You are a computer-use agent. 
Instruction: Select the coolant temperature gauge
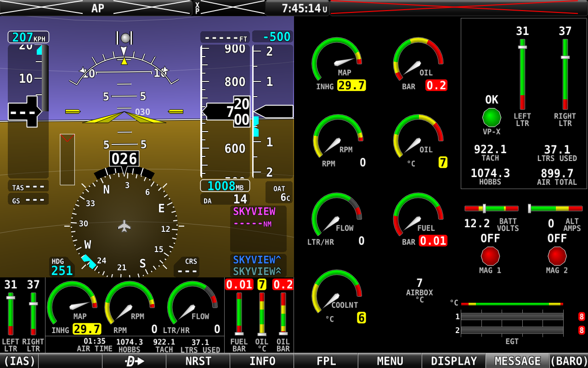(337, 295)
